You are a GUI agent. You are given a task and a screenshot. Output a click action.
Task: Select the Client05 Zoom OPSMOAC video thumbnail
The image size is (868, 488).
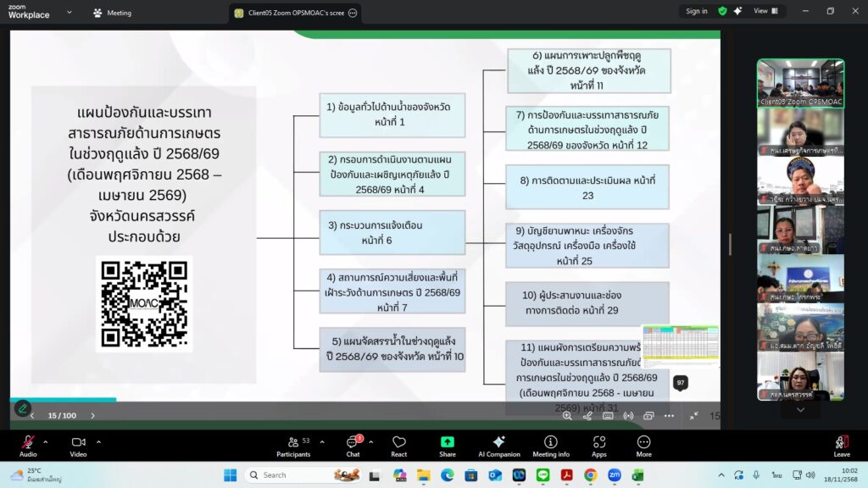[800, 83]
